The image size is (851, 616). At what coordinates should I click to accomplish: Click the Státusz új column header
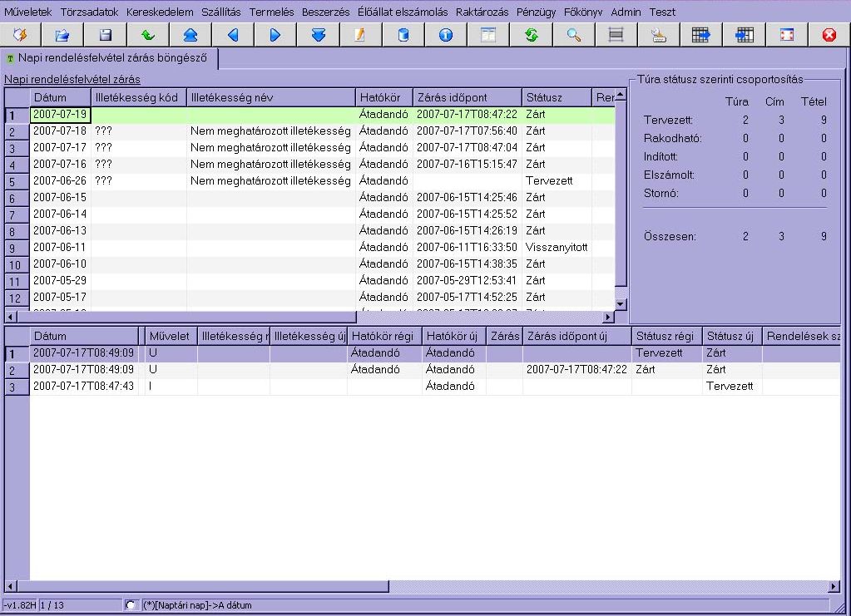pos(730,336)
